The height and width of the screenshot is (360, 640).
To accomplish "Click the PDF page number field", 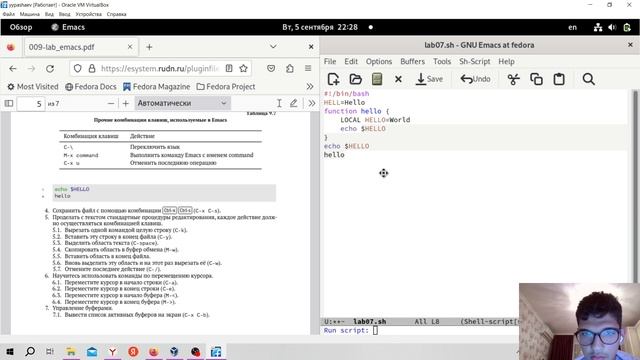I will pyautogui.click(x=31, y=103).
